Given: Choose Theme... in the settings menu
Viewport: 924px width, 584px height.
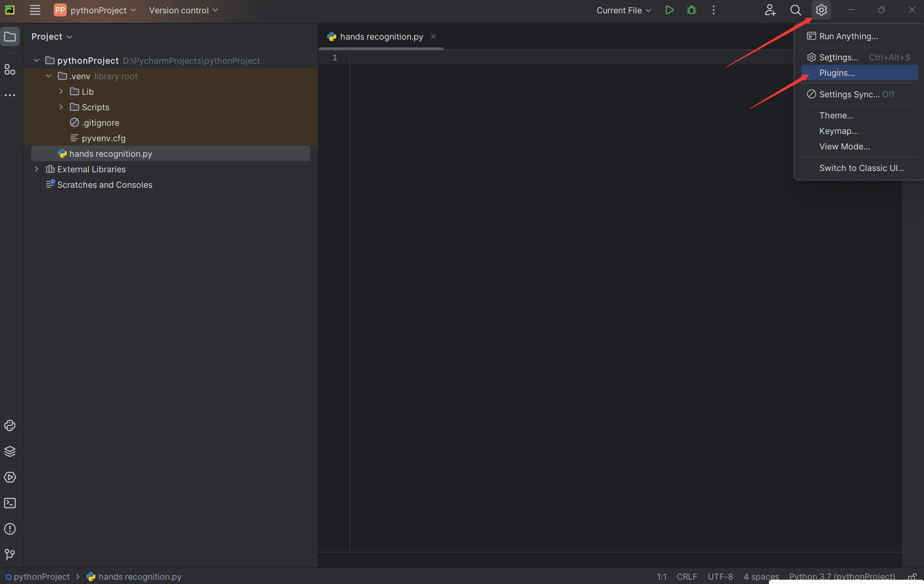Looking at the screenshot, I should pos(836,115).
